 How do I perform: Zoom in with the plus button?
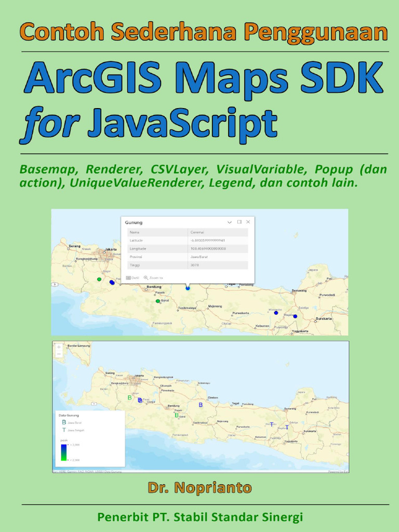pos(59,347)
